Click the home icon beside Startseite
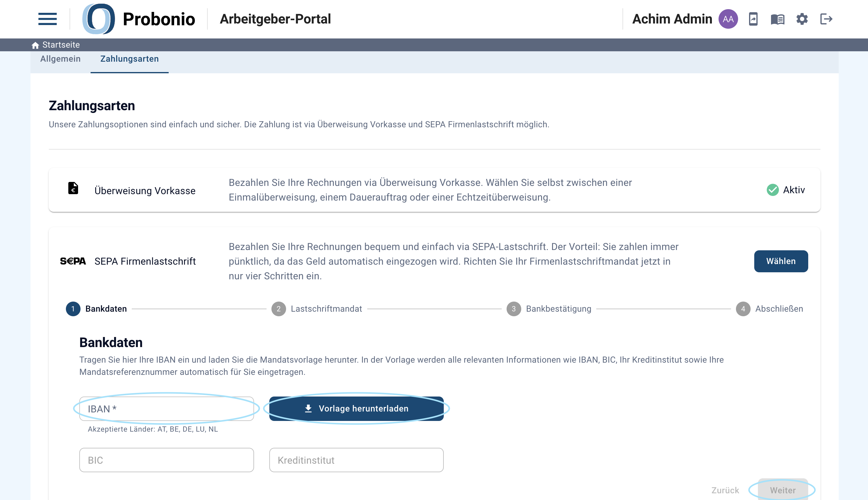The image size is (868, 500). coord(35,45)
